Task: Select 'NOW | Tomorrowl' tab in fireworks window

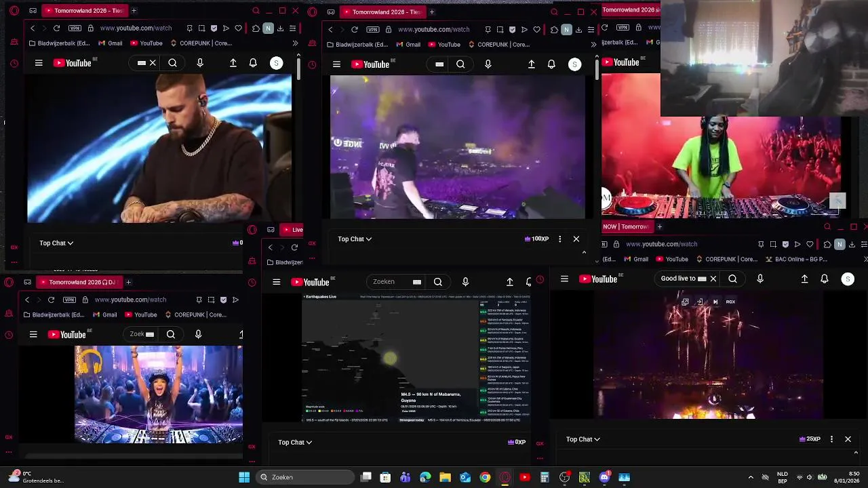Action: [625, 226]
